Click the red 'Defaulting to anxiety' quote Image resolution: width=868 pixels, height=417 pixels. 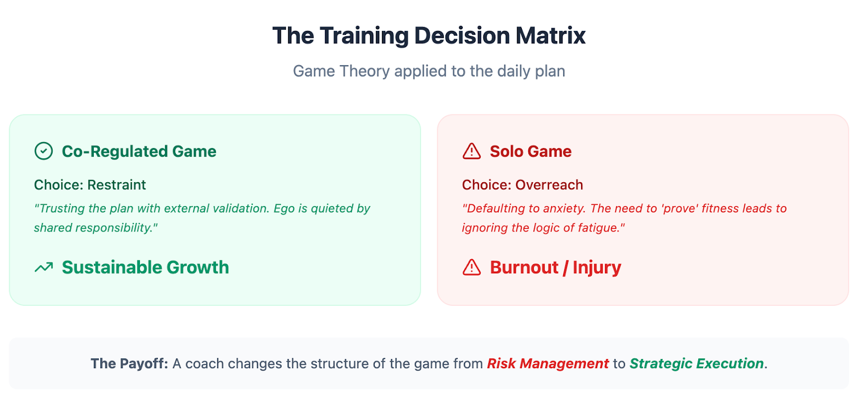tap(624, 209)
